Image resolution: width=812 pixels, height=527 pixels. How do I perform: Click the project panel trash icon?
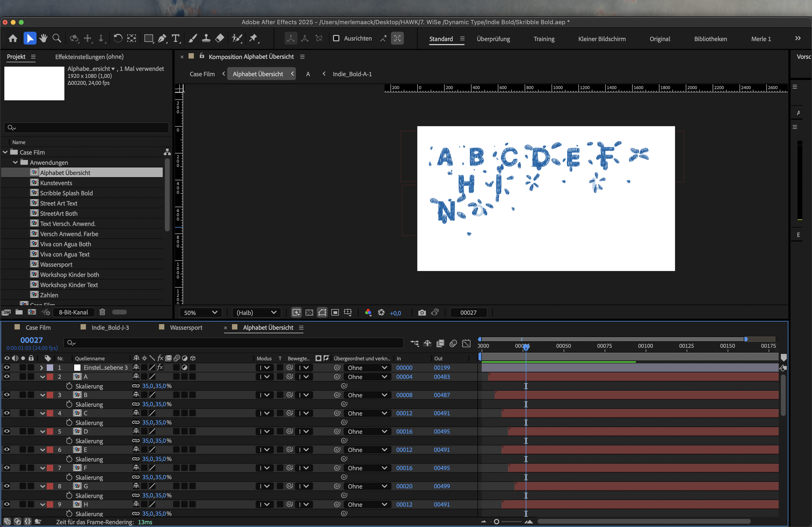[x=102, y=312]
